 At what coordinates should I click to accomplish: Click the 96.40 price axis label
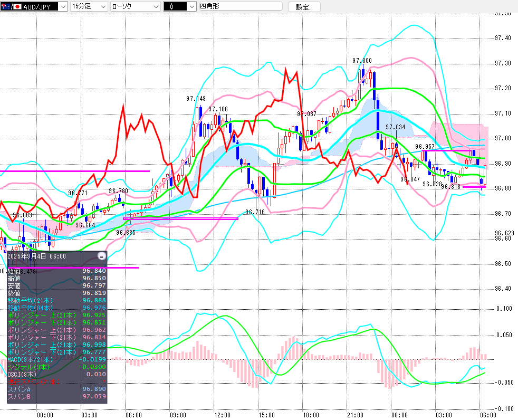(503, 289)
